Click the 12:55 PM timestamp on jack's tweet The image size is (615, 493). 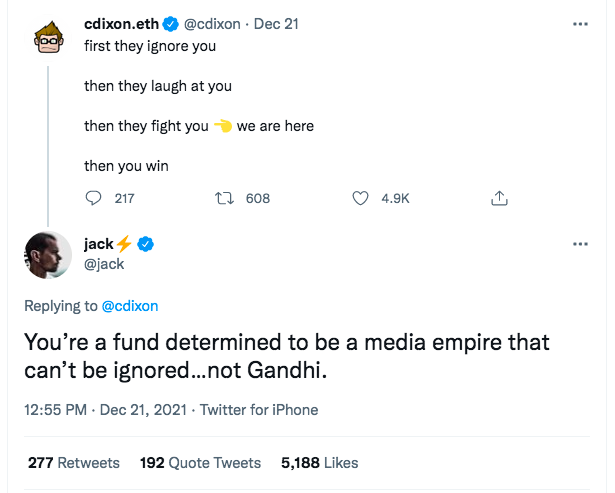pos(54,410)
